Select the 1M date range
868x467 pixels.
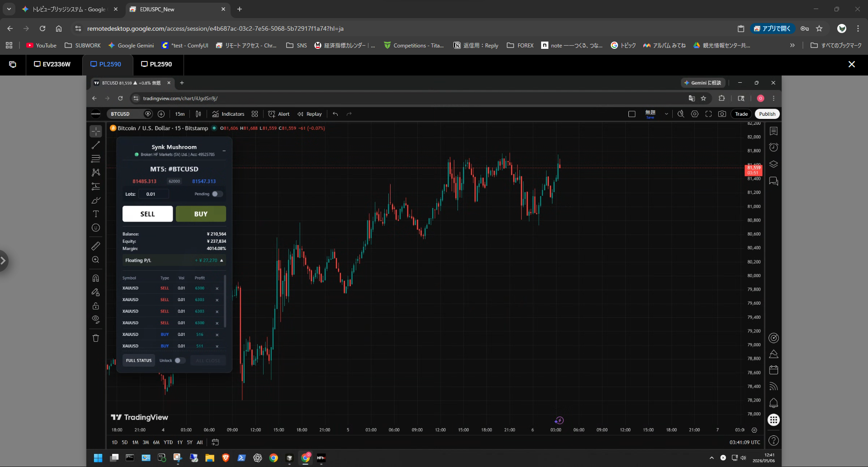click(x=135, y=442)
